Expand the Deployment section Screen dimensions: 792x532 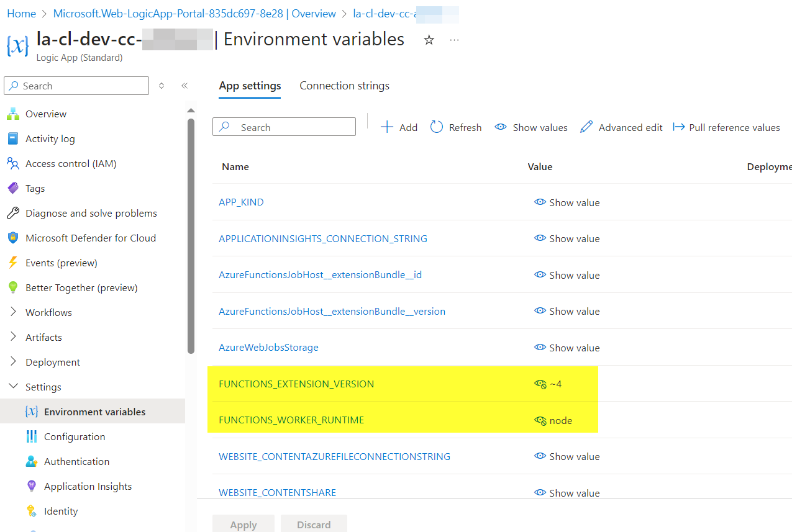click(13, 362)
